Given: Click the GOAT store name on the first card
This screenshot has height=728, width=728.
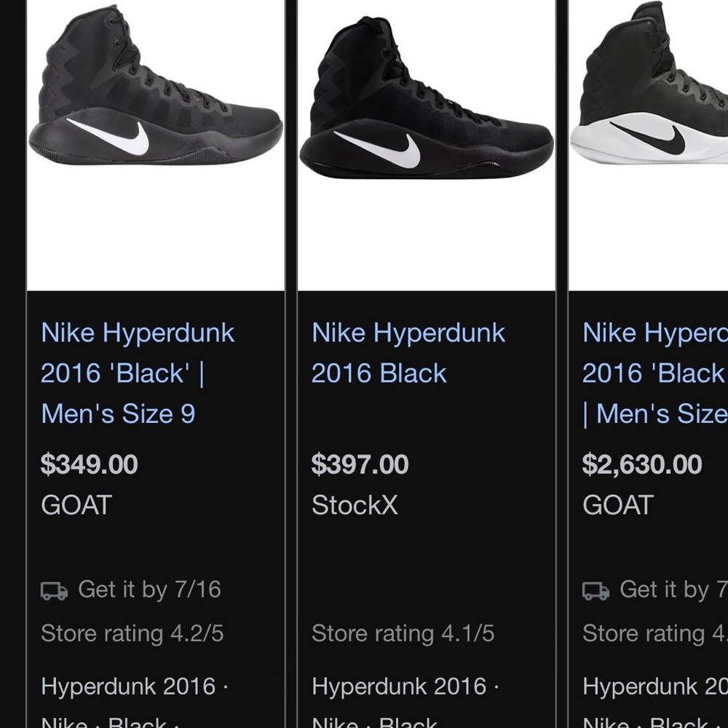Looking at the screenshot, I should 76,505.
